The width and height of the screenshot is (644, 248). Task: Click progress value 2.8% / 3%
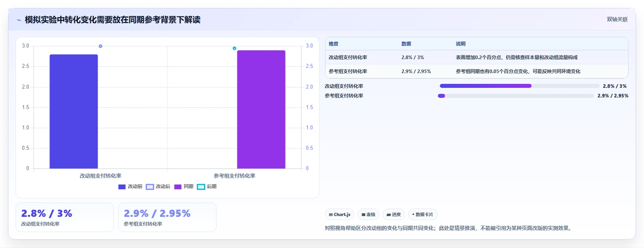(614, 86)
